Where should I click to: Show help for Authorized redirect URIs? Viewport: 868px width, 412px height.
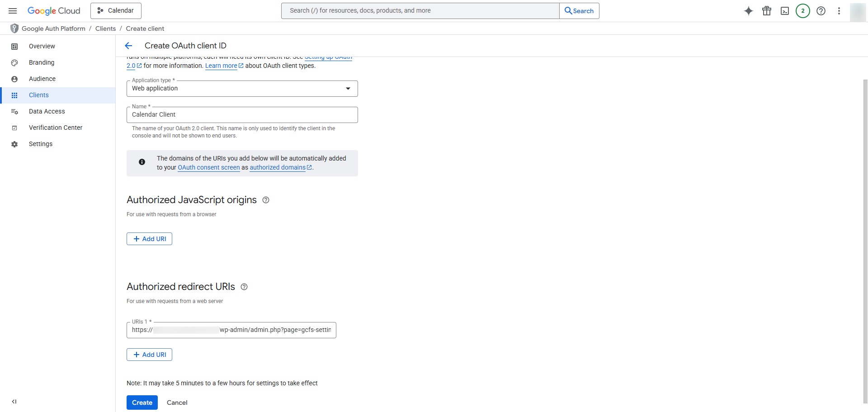[x=244, y=287]
